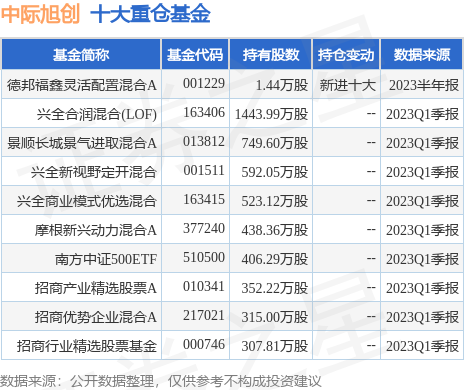
Task: Select fund name 兴全新视野定开混合
Action: click(x=94, y=172)
